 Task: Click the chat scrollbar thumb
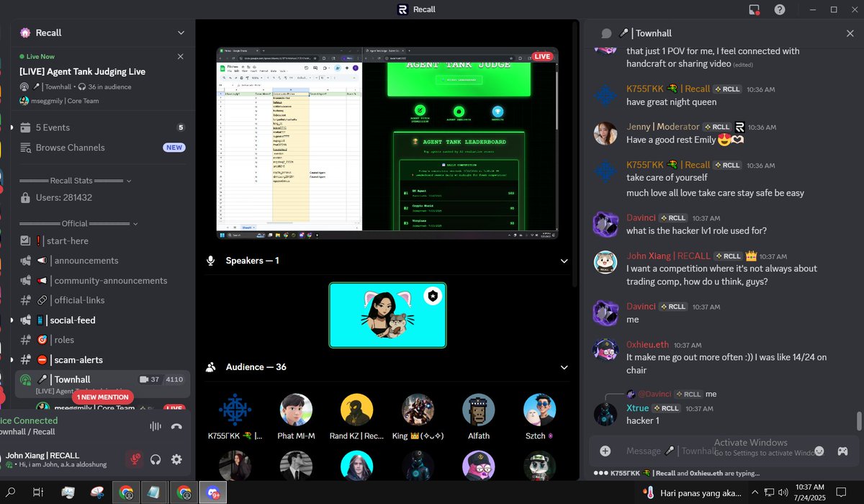tap(859, 420)
